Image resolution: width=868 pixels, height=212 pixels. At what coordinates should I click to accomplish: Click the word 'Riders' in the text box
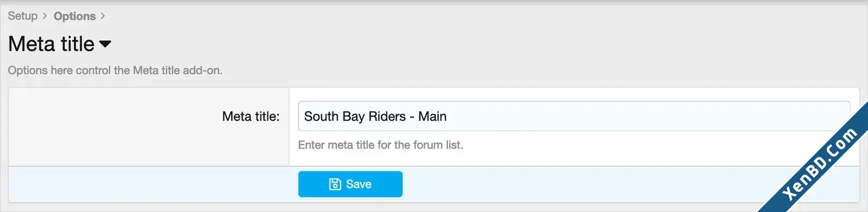click(x=387, y=116)
